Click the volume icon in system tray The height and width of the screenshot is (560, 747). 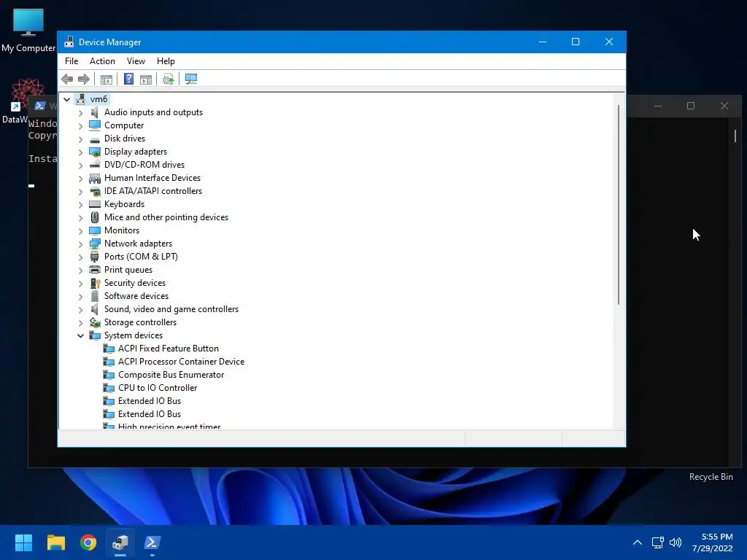[676, 542]
